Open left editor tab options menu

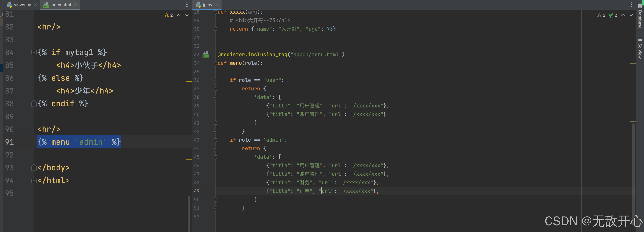coord(187,5)
